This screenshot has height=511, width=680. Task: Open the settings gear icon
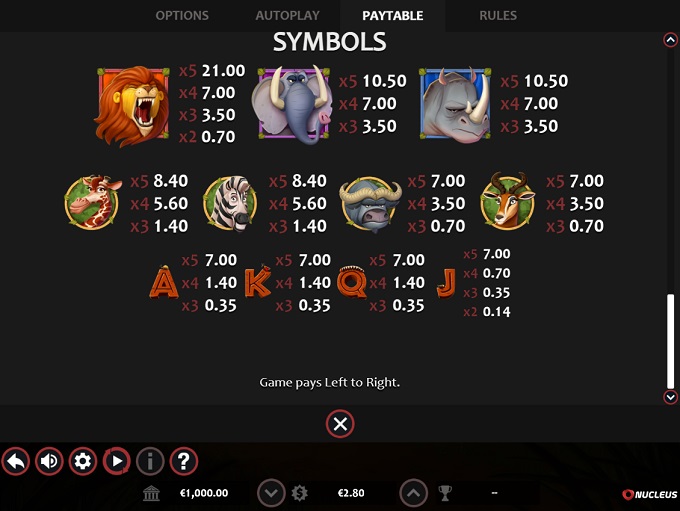83,461
